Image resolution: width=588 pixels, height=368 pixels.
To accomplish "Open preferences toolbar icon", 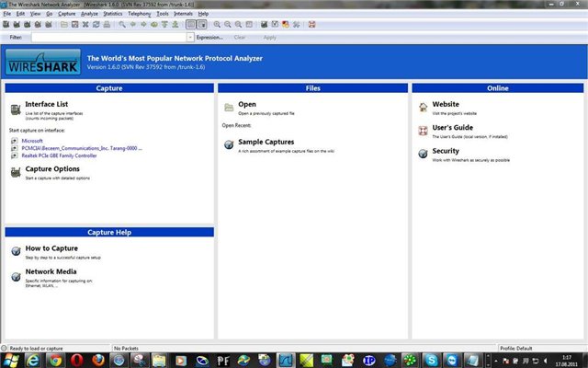I will [296, 25].
